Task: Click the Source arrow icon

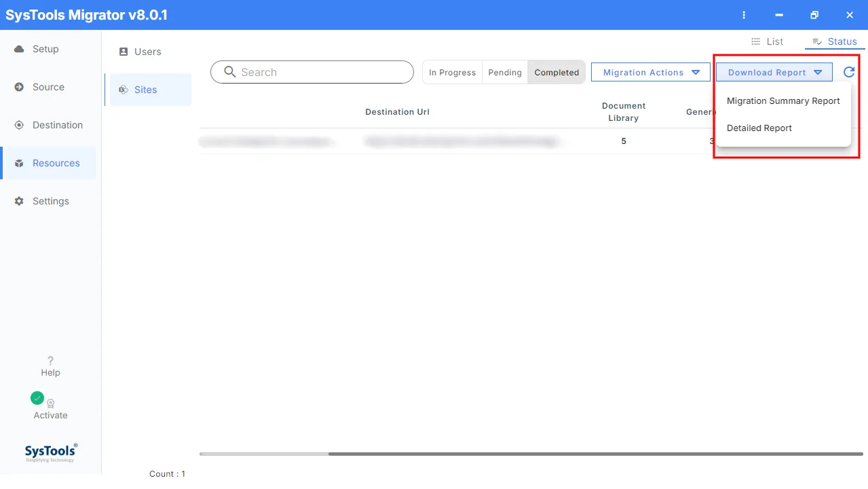Action: 19,87
